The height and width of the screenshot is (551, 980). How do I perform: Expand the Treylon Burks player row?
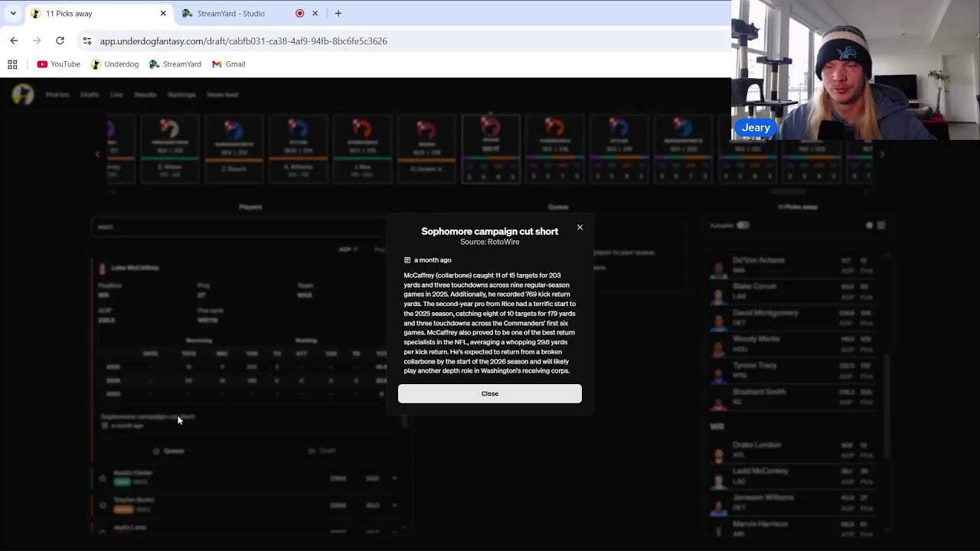click(x=394, y=505)
